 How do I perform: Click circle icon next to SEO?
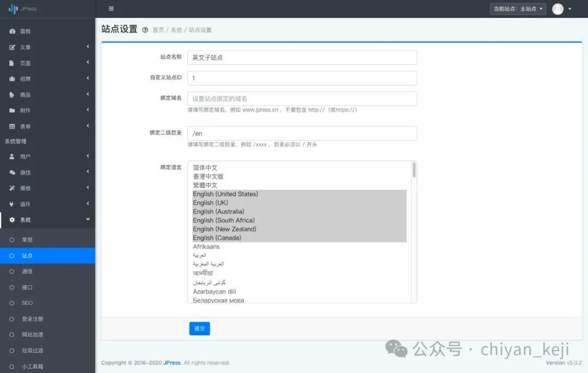(11, 303)
